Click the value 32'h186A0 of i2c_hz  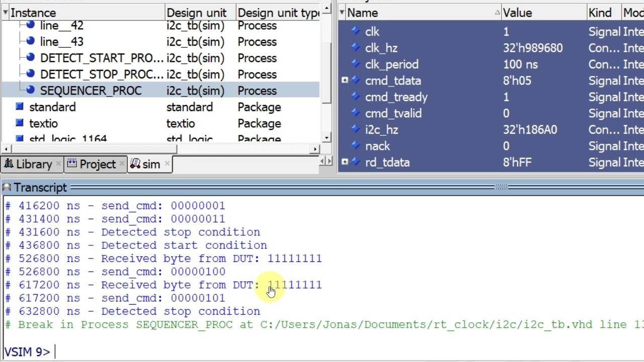click(x=530, y=129)
